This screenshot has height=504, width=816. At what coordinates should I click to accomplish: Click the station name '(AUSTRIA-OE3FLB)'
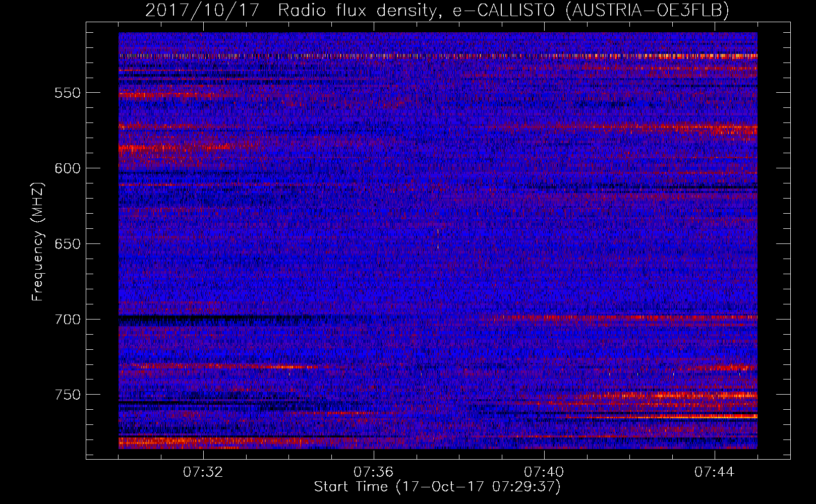click(648, 10)
